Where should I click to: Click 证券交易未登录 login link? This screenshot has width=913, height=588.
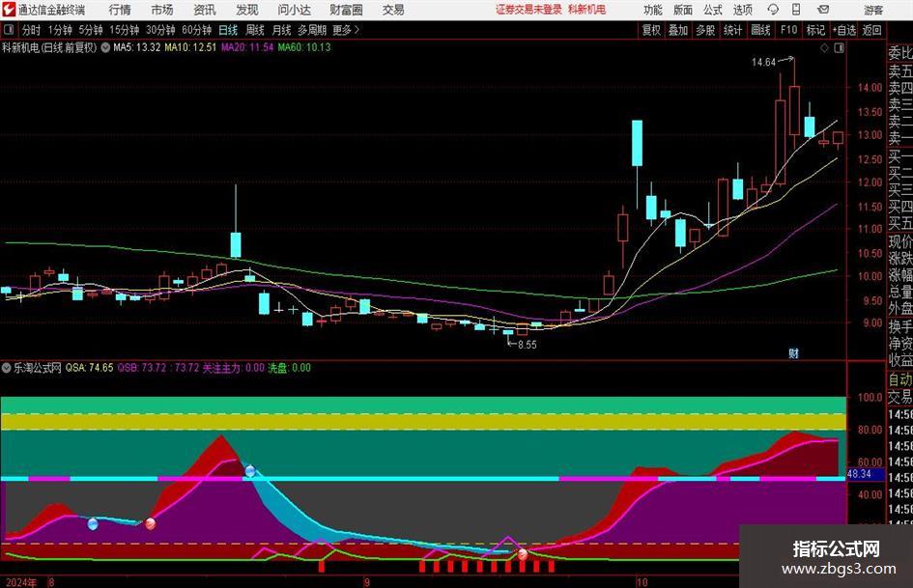528,10
